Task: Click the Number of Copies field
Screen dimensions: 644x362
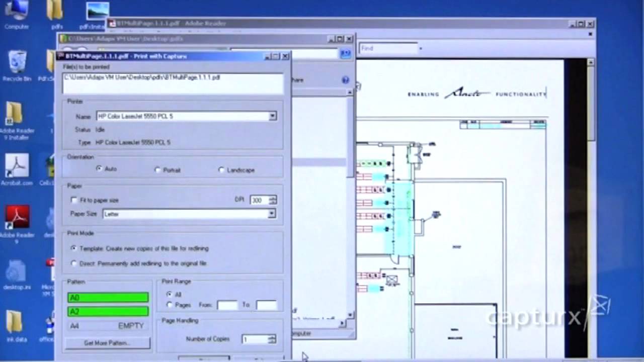Action: click(x=255, y=339)
